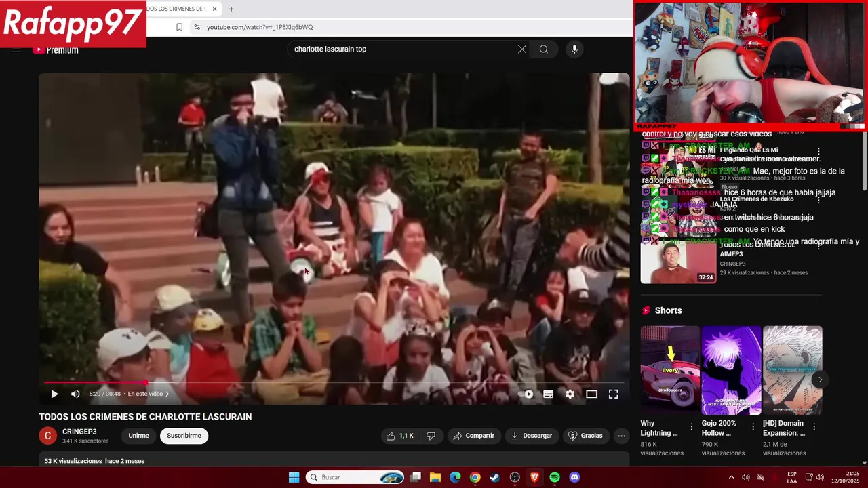Viewport: 868px width, 488px height.
Task: Switch to theater mode
Action: [x=591, y=394]
